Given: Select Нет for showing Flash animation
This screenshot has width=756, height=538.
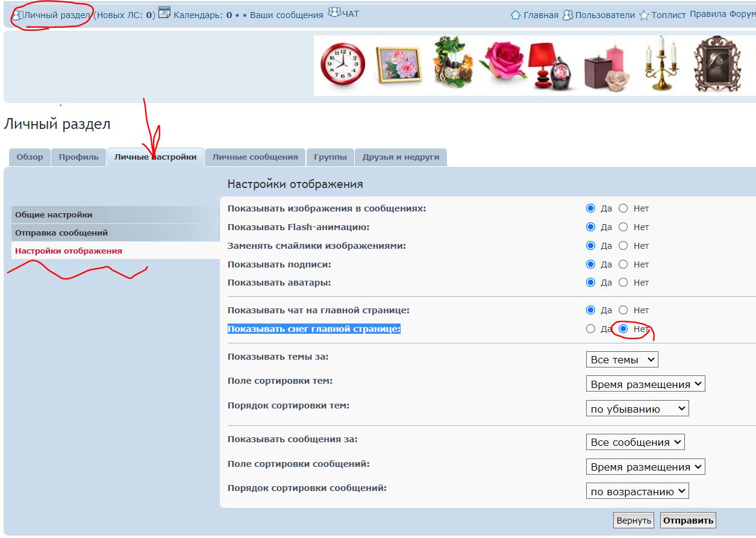Looking at the screenshot, I should pyautogui.click(x=623, y=227).
